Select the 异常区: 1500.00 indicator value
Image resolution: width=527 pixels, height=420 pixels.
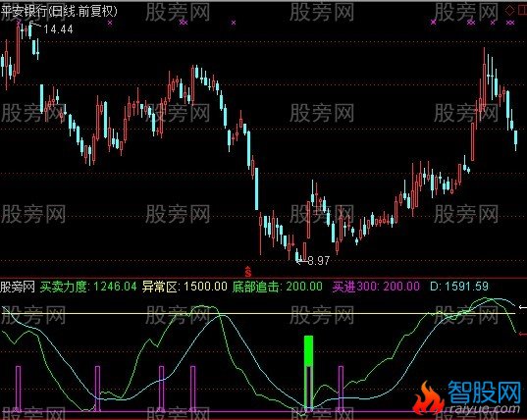click(x=184, y=287)
